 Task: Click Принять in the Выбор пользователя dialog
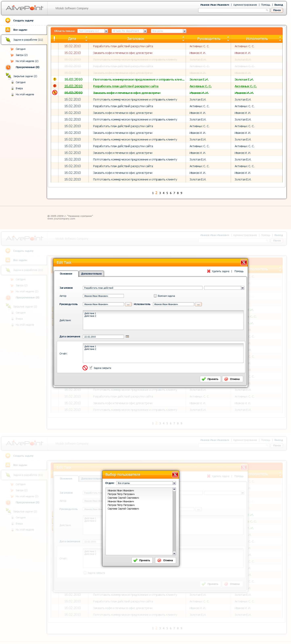(x=142, y=560)
